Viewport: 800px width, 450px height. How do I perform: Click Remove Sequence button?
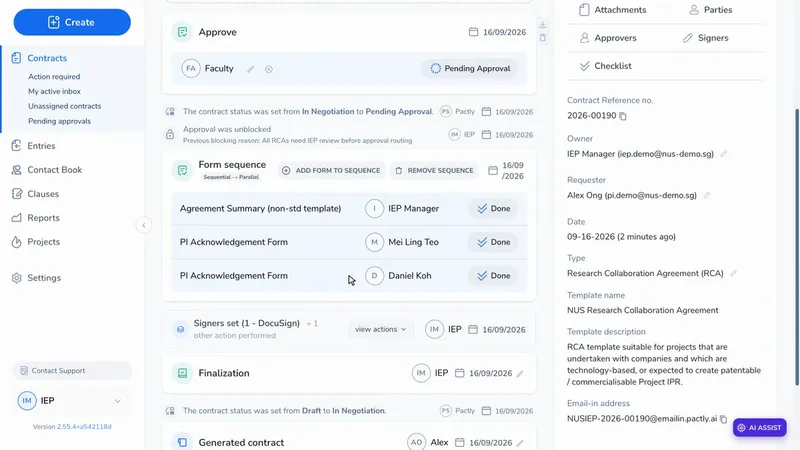(x=434, y=170)
